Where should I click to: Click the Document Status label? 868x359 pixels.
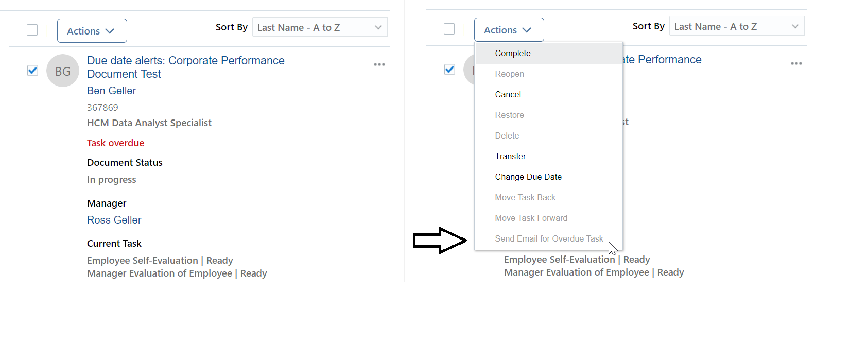point(125,163)
